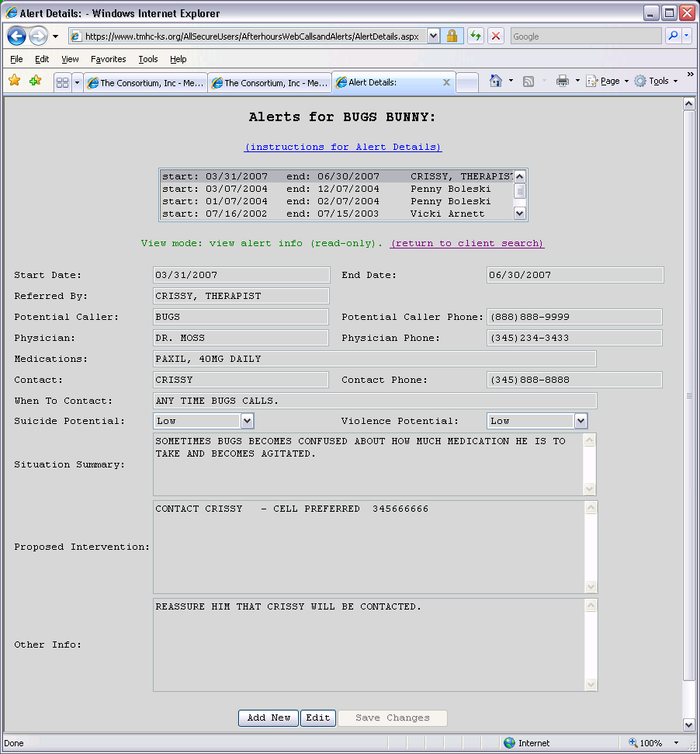Click the Physician Phone field
Image resolution: width=700 pixels, height=754 pixels.
(x=574, y=338)
